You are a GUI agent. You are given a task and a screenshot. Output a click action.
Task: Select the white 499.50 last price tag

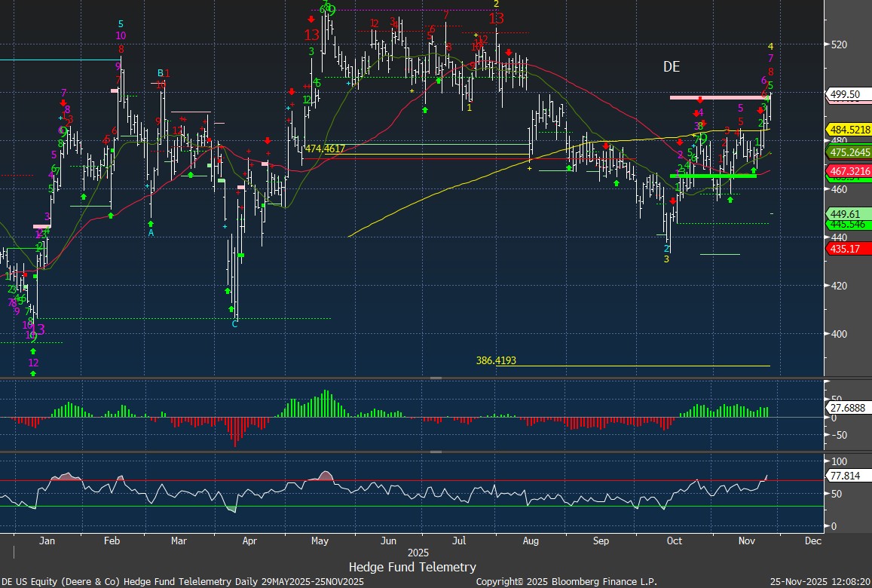[x=845, y=94]
